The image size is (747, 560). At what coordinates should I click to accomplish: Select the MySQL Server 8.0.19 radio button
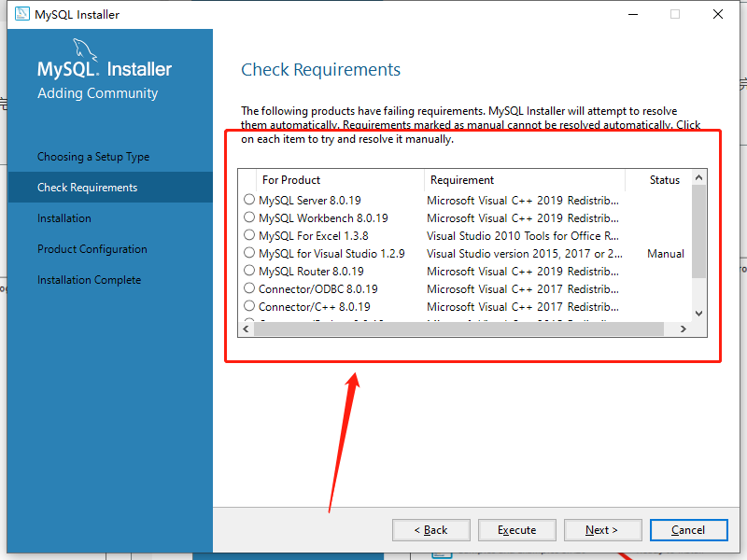(249, 200)
